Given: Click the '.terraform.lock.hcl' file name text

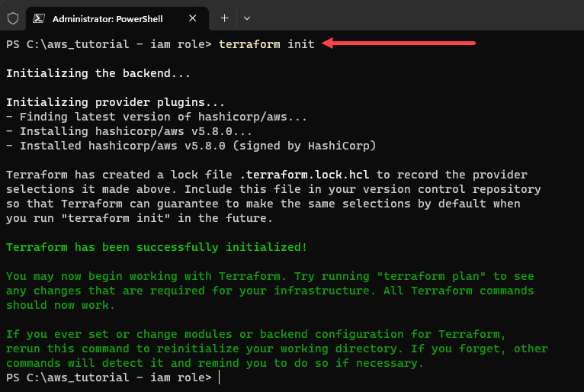Looking at the screenshot, I should point(305,175).
